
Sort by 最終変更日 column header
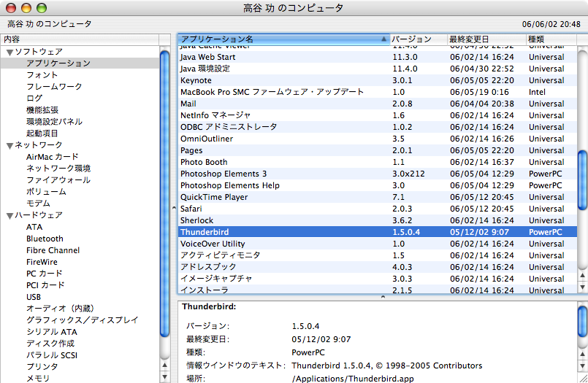point(486,39)
